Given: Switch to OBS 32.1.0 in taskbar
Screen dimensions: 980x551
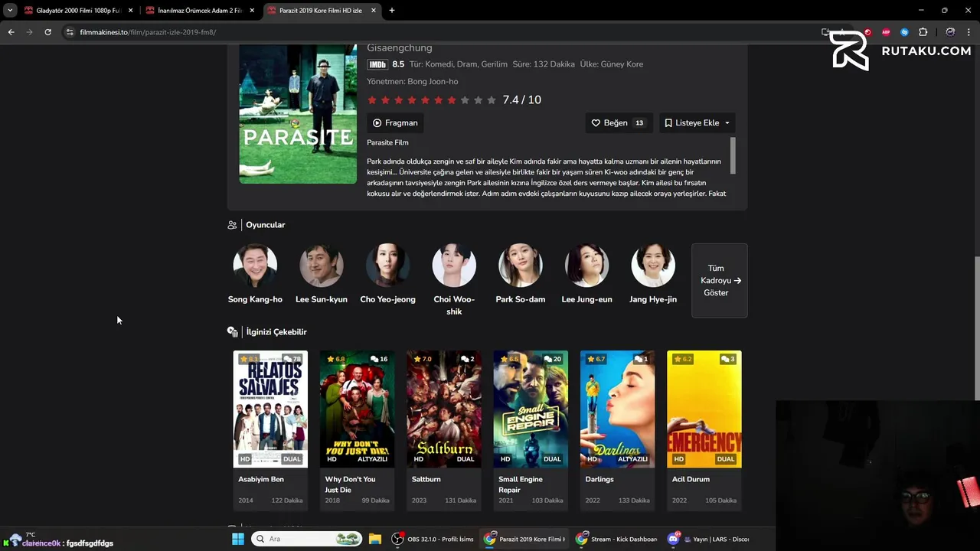Looking at the screenshot, I should coord(433,539).
